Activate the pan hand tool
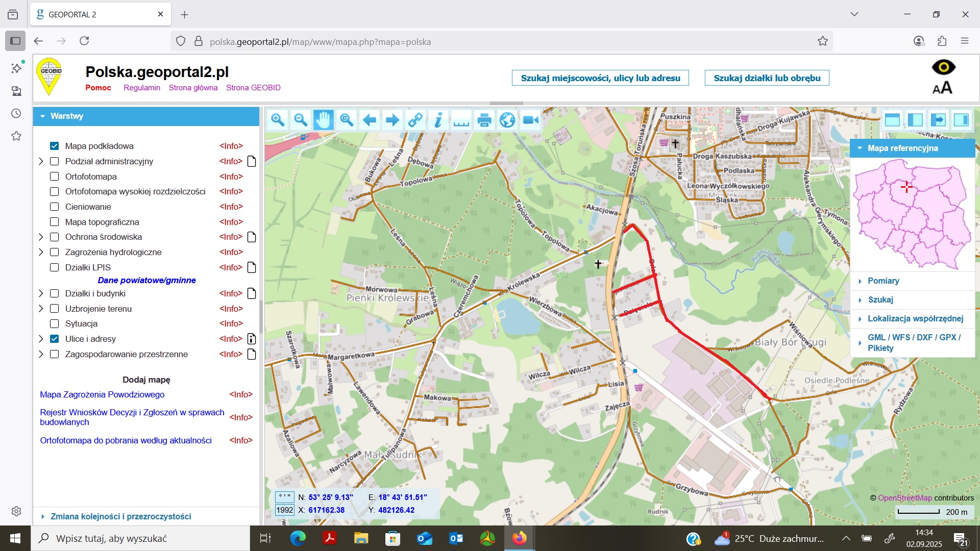980x551 pixels. (x=324, y=120)
